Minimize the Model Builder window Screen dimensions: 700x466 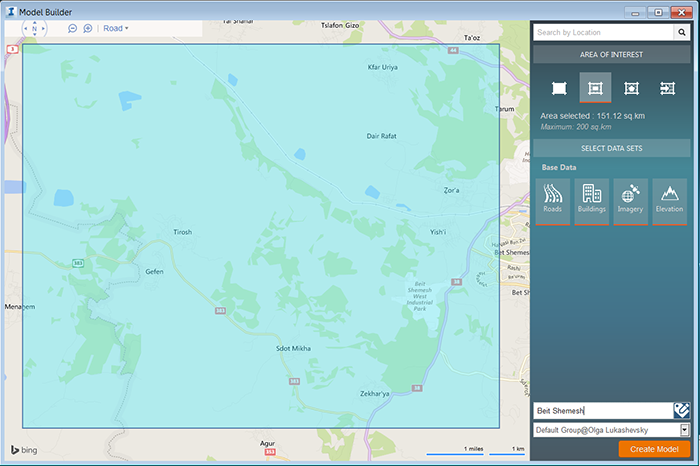tap(635, 12)
